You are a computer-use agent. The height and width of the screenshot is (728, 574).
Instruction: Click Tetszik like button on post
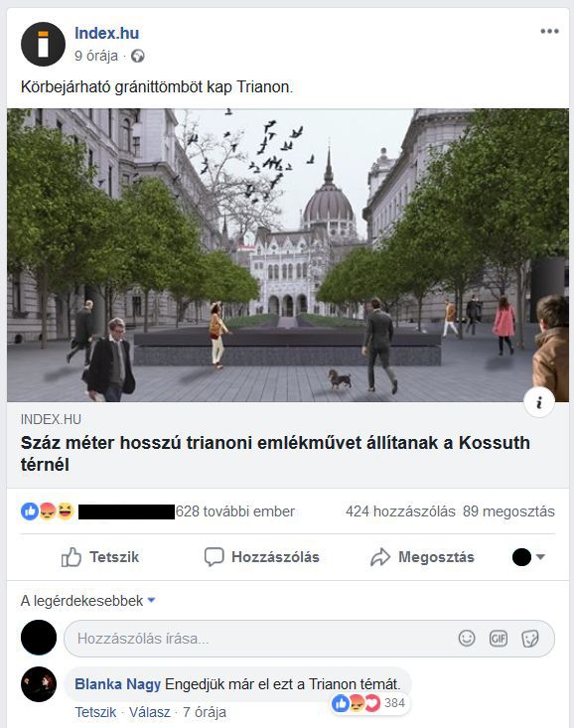pos(100,557)
